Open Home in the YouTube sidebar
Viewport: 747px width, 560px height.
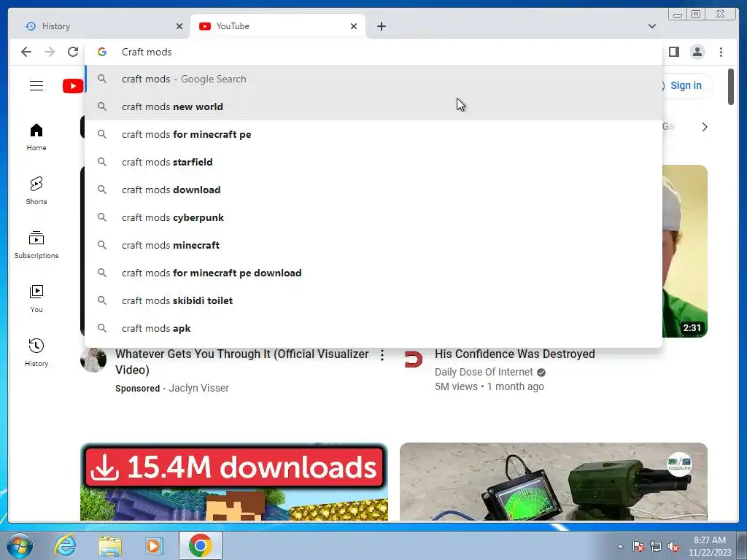click(36, 137)
